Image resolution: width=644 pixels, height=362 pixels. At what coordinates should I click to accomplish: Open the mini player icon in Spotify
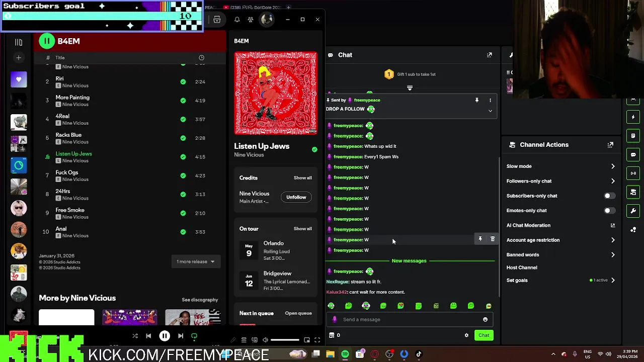tap(307, 340)
